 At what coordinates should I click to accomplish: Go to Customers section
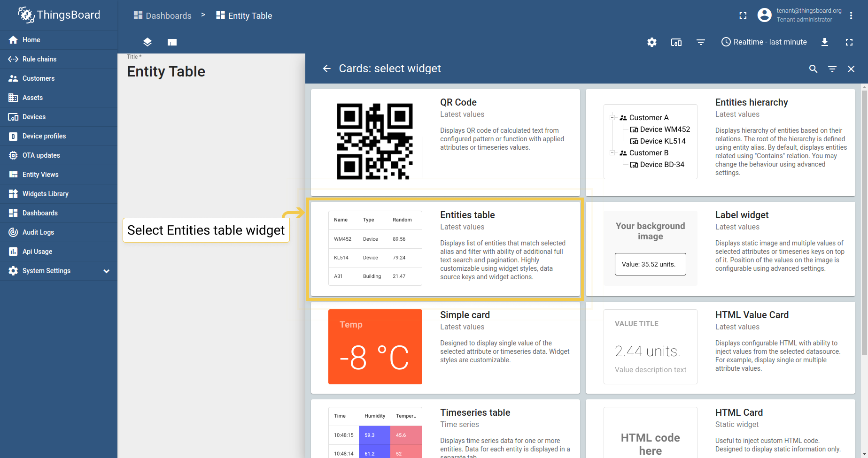(x=58, y=78)
